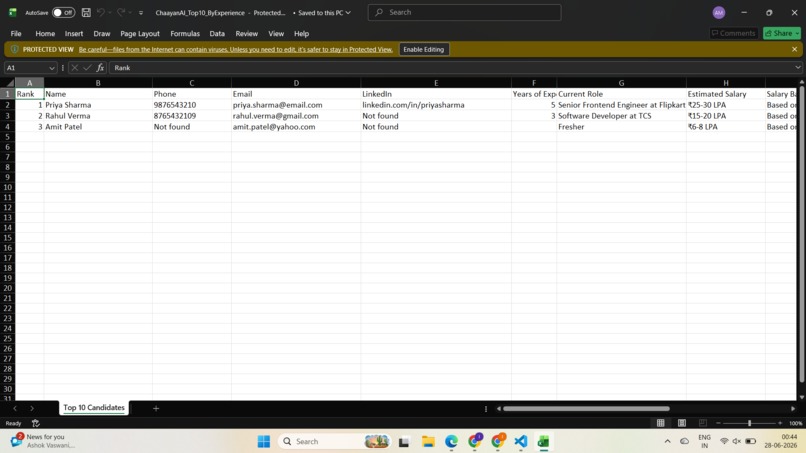Click the formula bar showing Rank
Screen dimensions: 806x453
451,68
